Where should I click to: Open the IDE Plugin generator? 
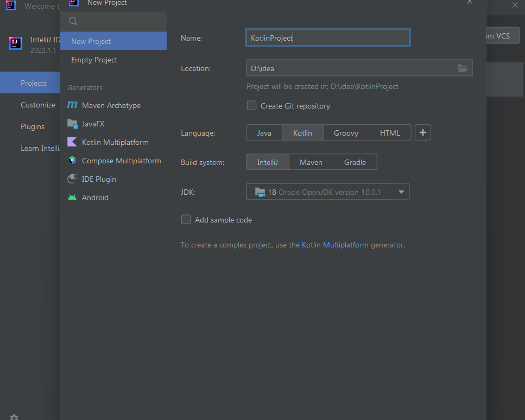[x=113, y=179]
